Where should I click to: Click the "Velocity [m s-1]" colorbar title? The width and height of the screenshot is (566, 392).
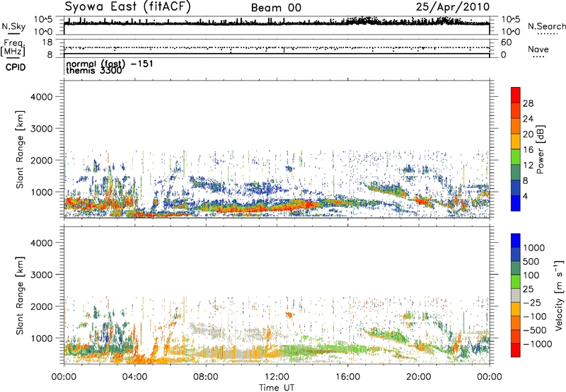(559, 295)
